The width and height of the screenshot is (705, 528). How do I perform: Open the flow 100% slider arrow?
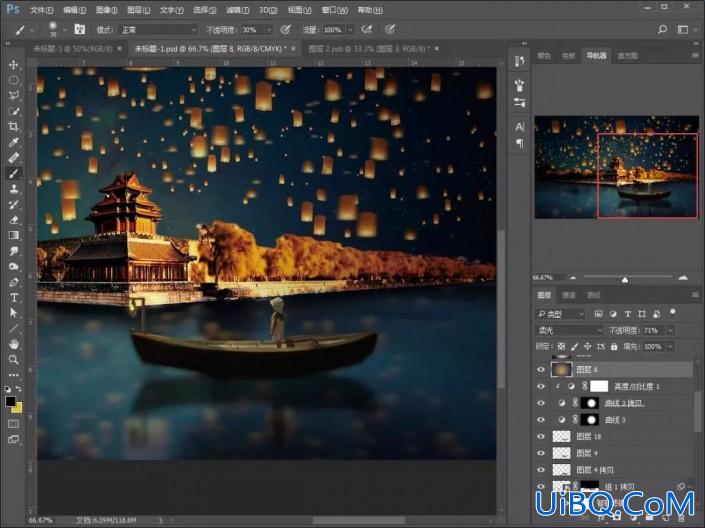coord(350,30)
